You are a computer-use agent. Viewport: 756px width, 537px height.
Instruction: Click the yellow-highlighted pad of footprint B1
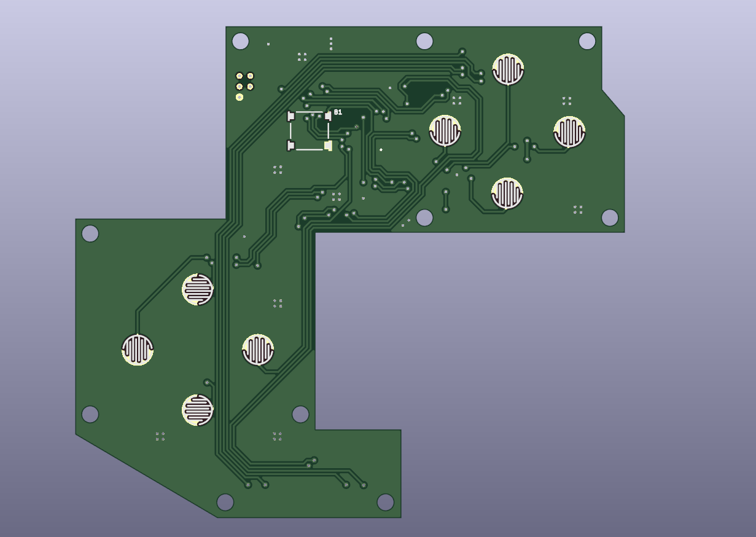[x=329, y=146]
